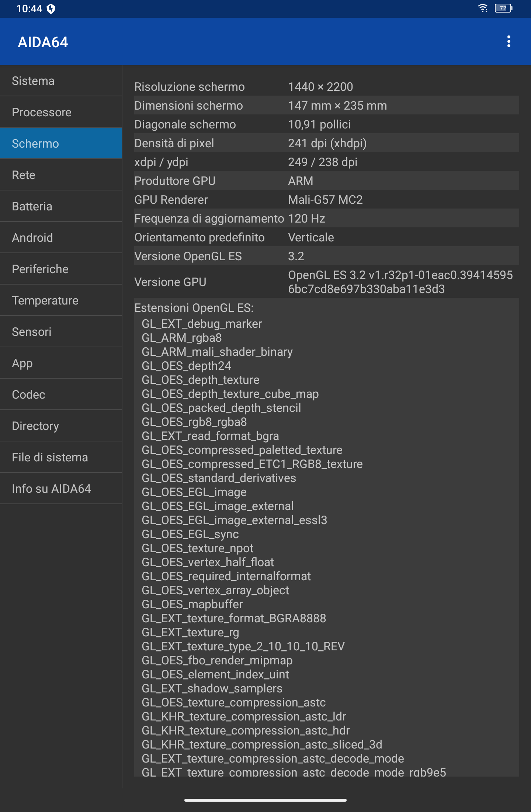Select the value 1440 × 2200
The image size is (531, 812).
coord(320,87)
